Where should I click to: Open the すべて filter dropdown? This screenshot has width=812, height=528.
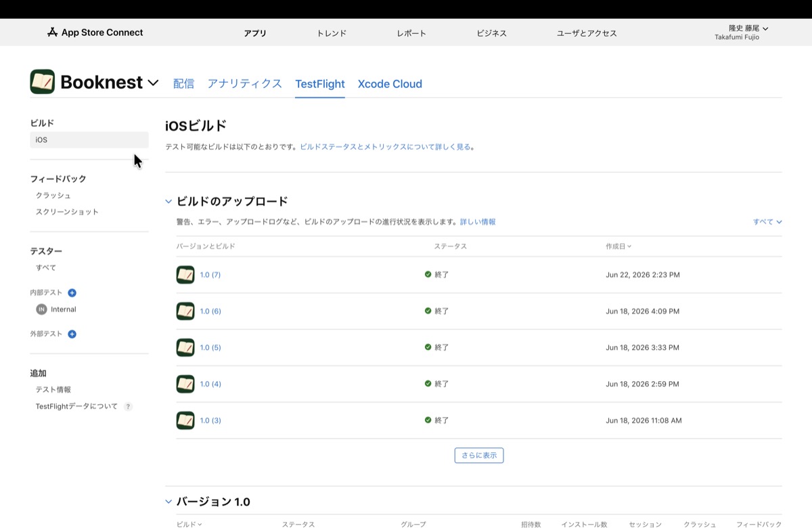pos(767,222)
